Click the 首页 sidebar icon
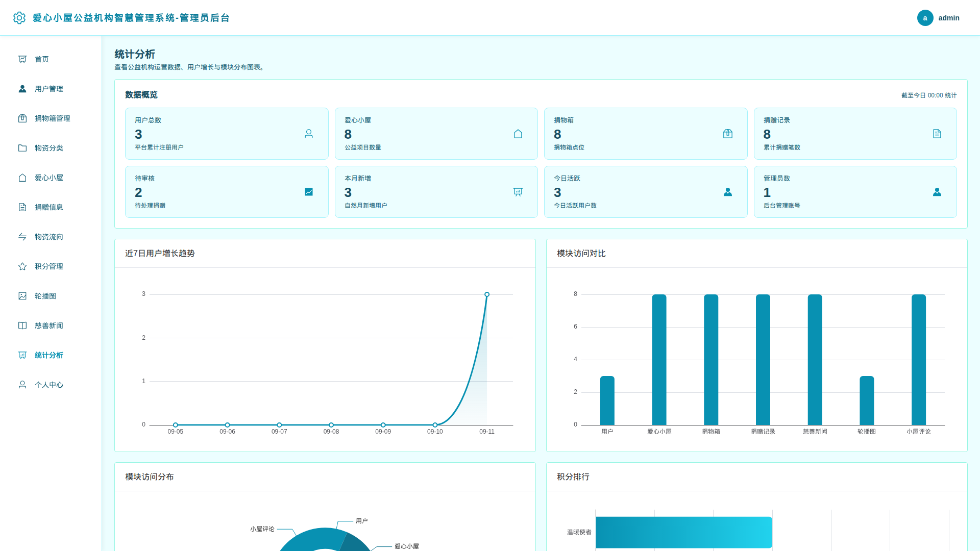This screenshot has height=551, width=980. click(22, 59)
